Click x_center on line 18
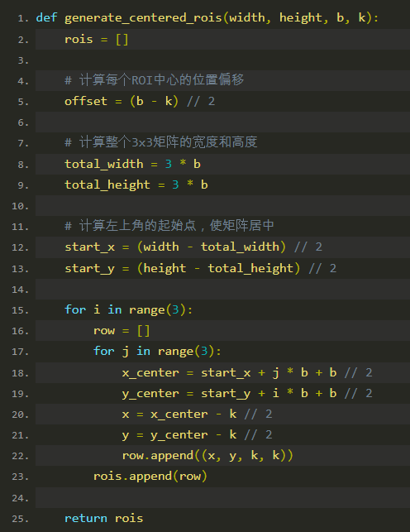The image size is (410, 532). point(150,372)
